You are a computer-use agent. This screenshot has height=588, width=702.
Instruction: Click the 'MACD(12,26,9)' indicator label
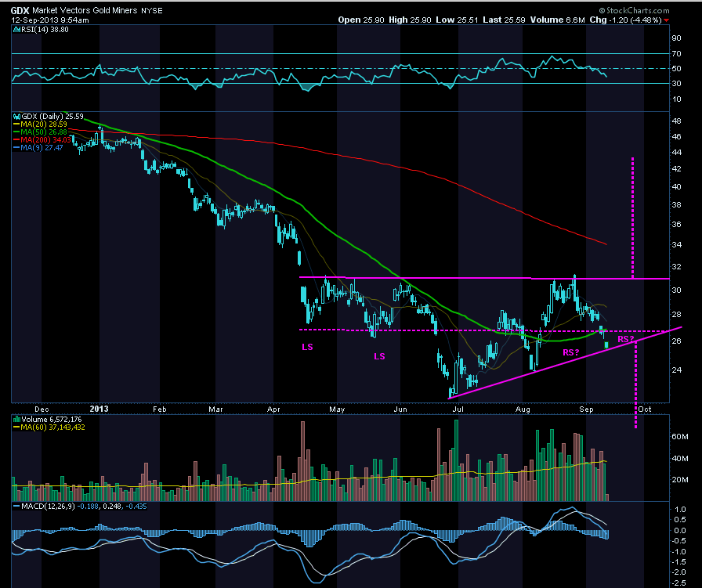click(48, 507)
